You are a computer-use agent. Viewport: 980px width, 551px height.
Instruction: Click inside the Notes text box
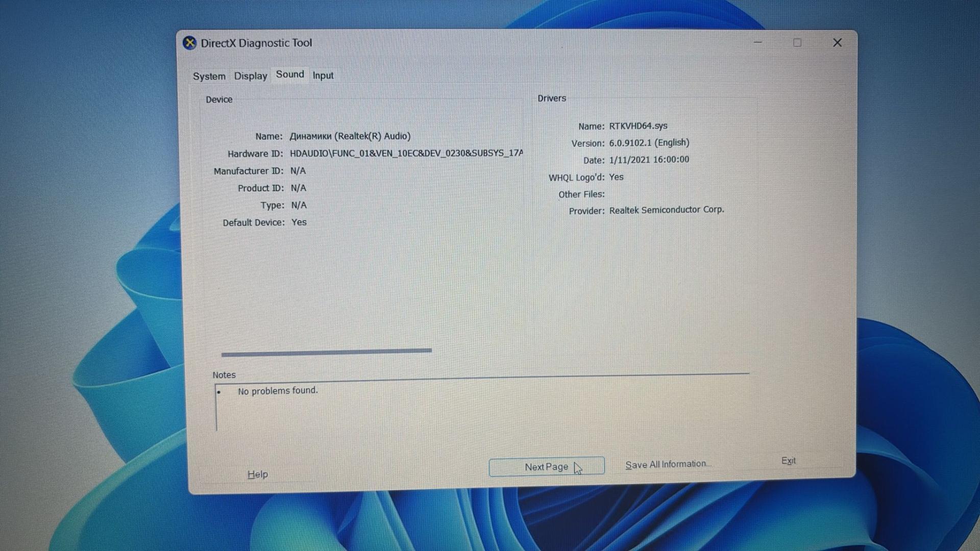coord(480,408)
